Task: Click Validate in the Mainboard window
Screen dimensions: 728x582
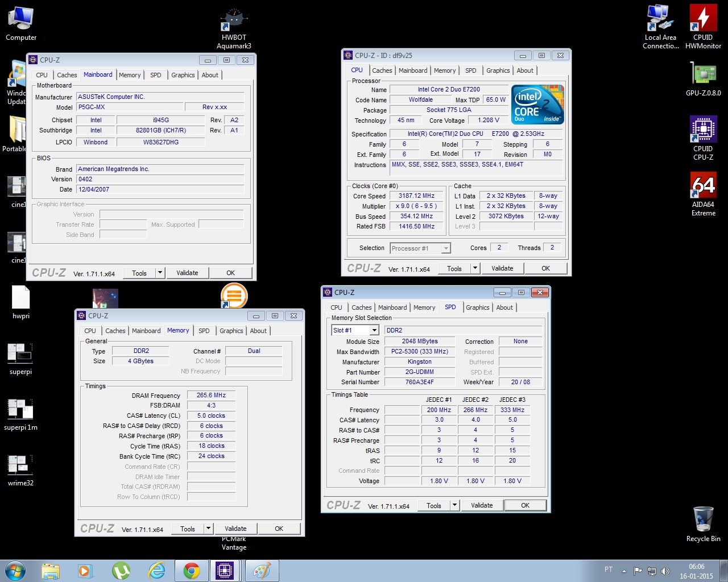Action: click(x=187, y=273)
